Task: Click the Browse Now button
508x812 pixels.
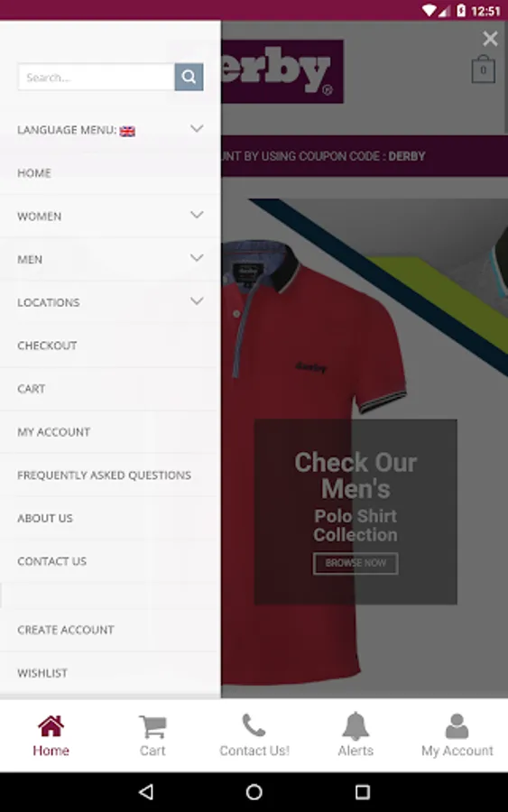Action: point(356,563)
